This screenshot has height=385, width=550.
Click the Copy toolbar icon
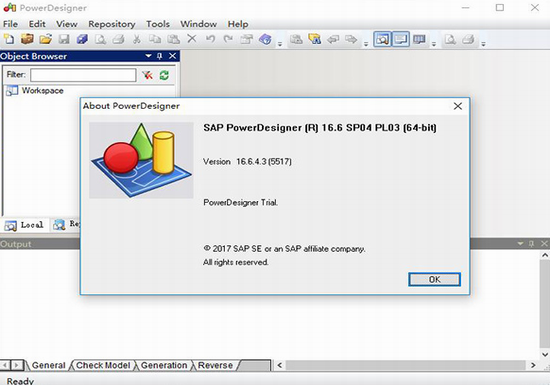tap(155, 39)
